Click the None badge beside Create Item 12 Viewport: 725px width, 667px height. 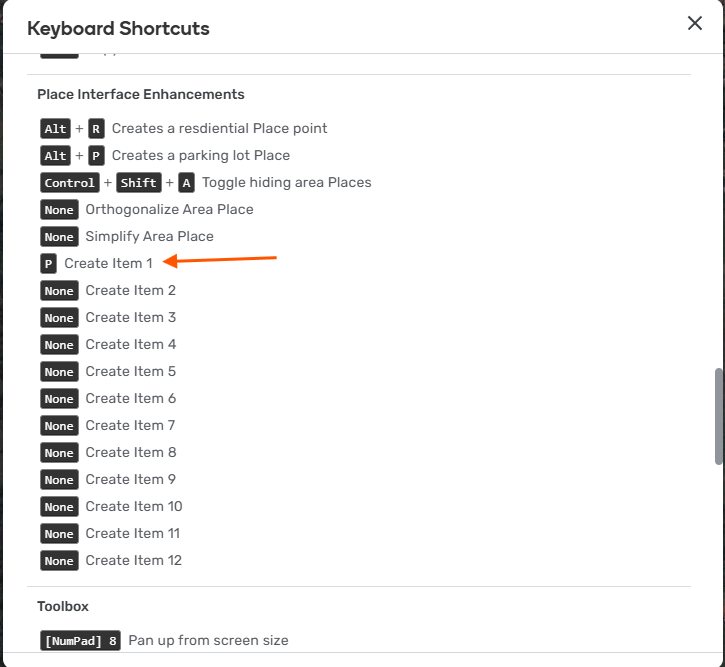59,561
